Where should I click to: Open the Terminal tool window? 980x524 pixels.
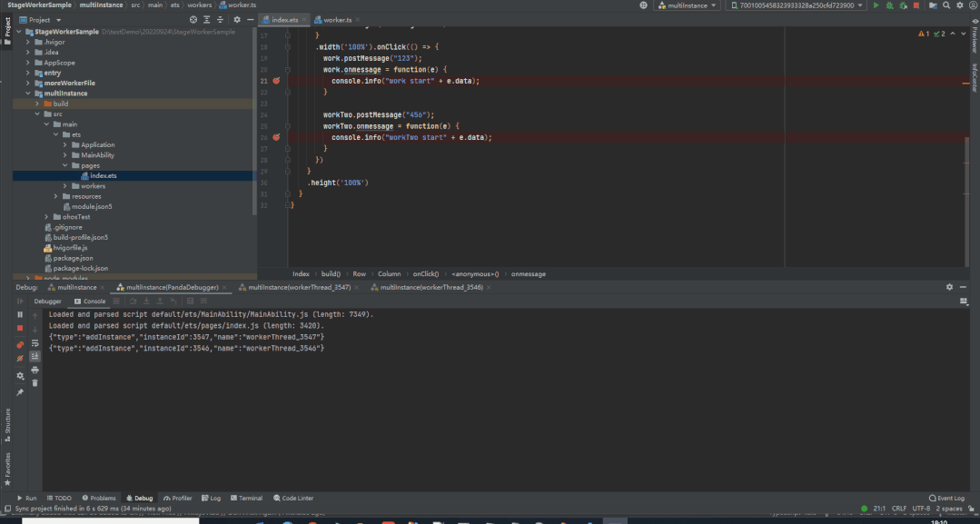(246, 499)
